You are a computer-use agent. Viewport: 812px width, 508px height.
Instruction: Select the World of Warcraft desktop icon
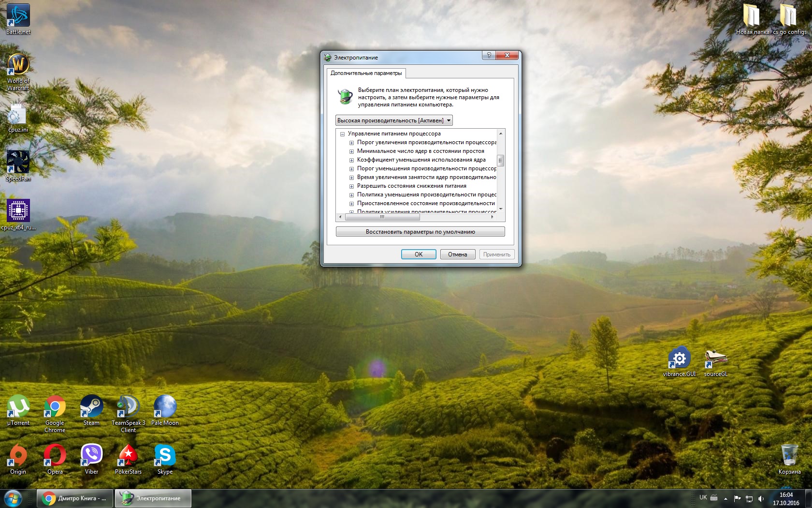[x=18, y=72]
